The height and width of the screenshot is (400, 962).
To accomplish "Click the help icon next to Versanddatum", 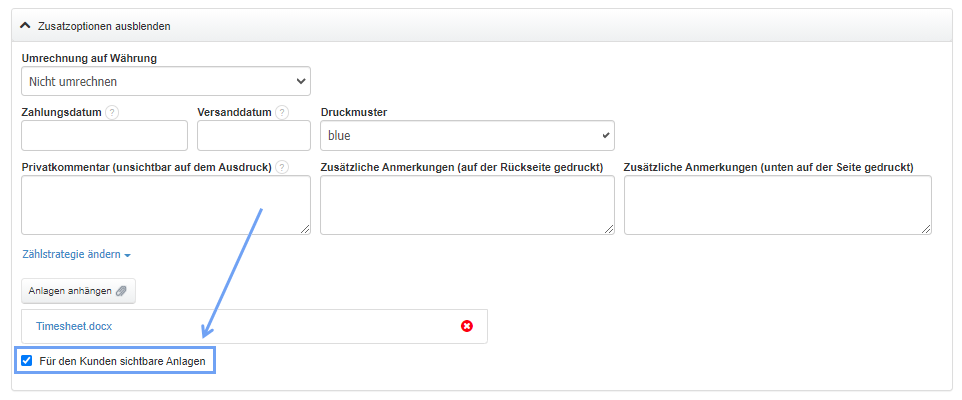I will [282, 112].
